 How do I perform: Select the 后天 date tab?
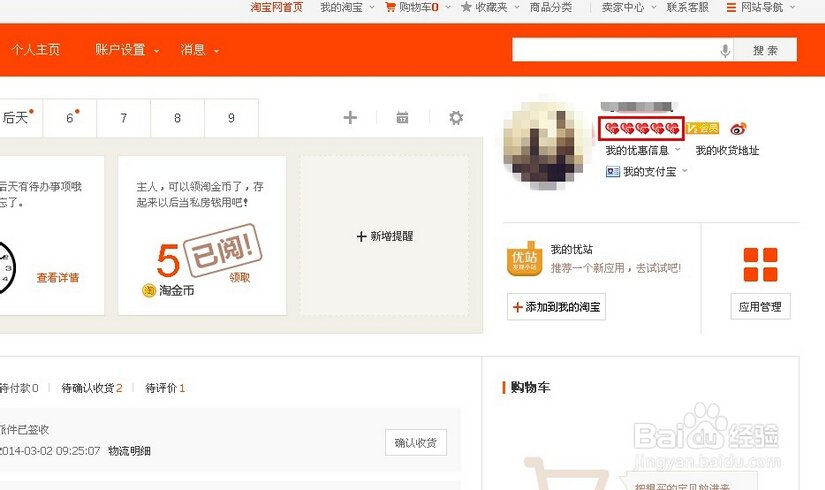pyautogui.click(x=21, y=118)
